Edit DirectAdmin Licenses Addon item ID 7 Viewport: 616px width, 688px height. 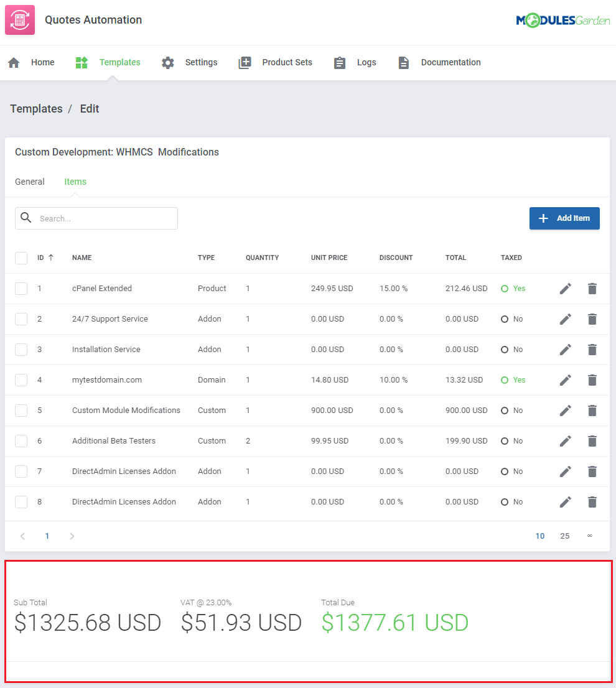[x=566, y=472]
